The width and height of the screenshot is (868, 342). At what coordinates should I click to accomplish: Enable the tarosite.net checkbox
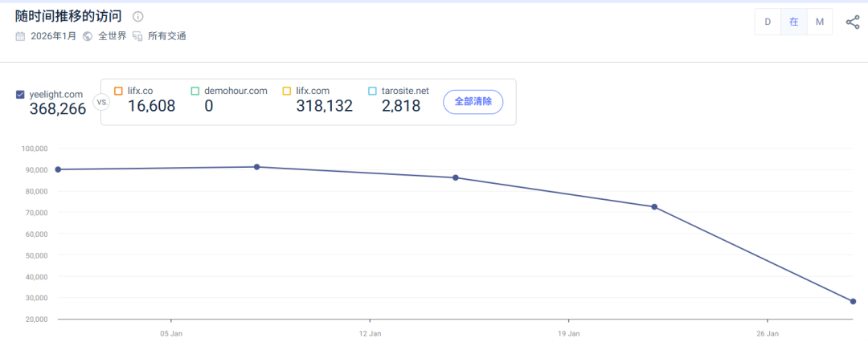[372, 91]
